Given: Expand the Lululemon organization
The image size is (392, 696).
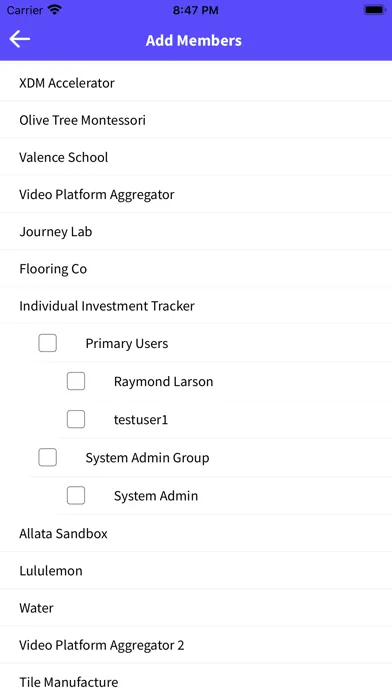Looking at the screenshot, I should coord(196,570).
